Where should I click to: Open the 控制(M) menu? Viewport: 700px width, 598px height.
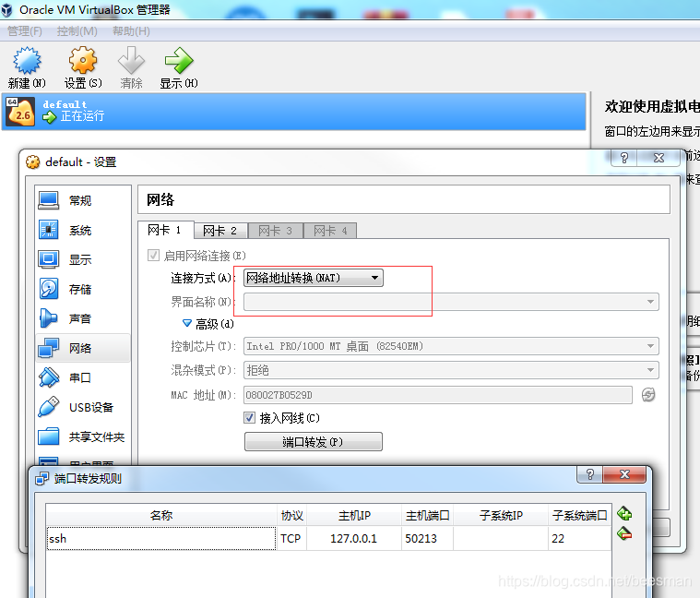[x=77, y=31]
